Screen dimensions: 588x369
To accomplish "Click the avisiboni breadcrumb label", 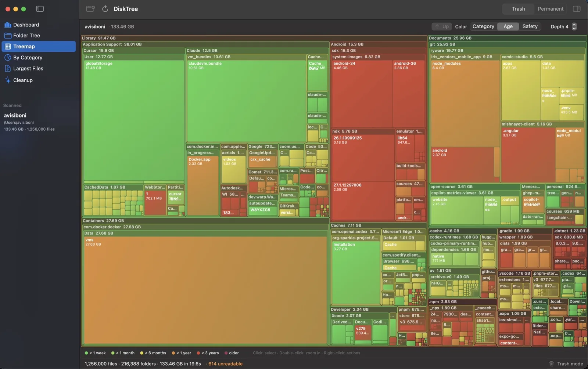I will click(95, 27).
